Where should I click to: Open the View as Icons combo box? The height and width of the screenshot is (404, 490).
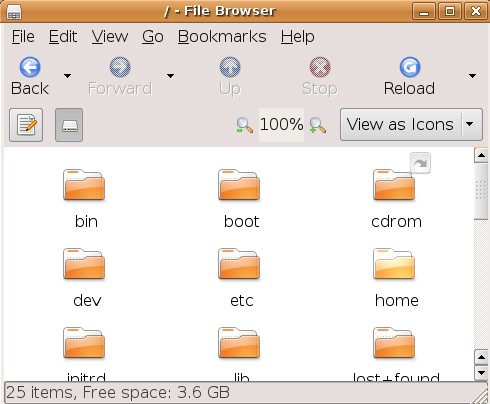411,124
